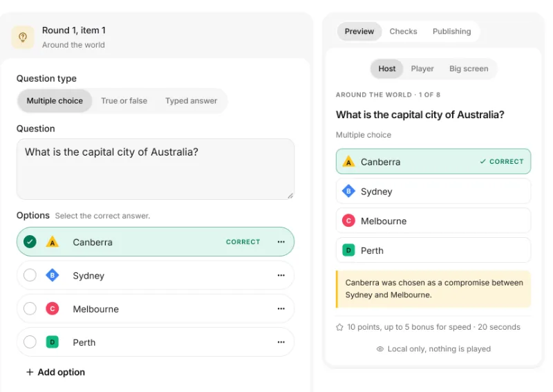
Task: Open the Preview tab
Action: pyautogui.click(x=359, y=31)
